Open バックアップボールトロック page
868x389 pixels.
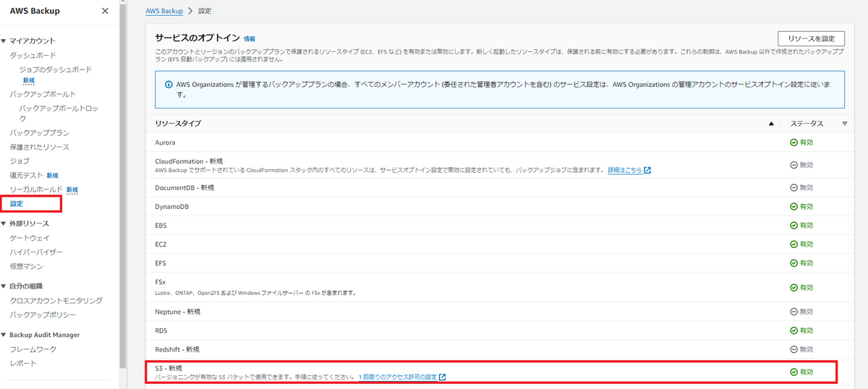click(59, 114)
